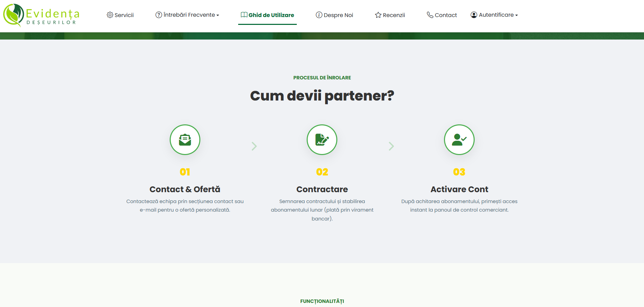Click the star icon beside Recenzii
This screenshot has width=644, height=307.
point(378,15)
